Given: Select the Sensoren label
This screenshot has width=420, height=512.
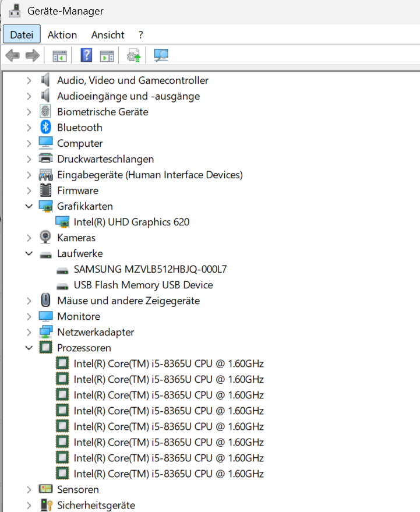Looking at the screenshot, I should pyautogui.click(x=78, y=489).
